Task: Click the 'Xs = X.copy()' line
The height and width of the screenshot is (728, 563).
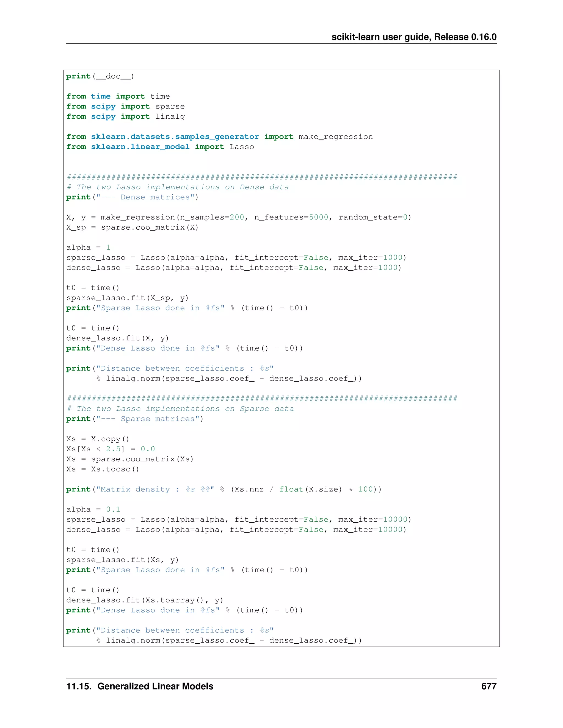Action: click(98, 439)
